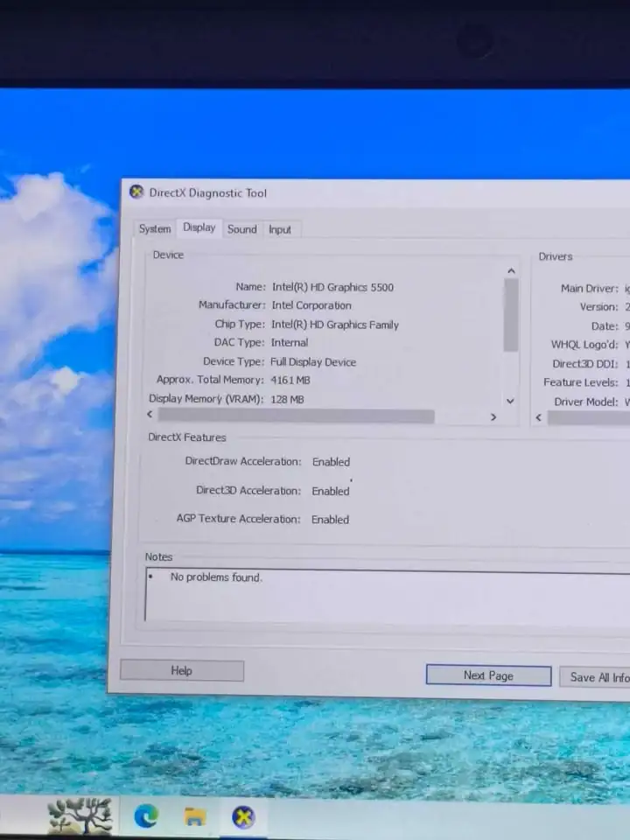Click the DirectDraw Acceleration 'Enabled' value
The image size is (630, 840).
[331, 462]
